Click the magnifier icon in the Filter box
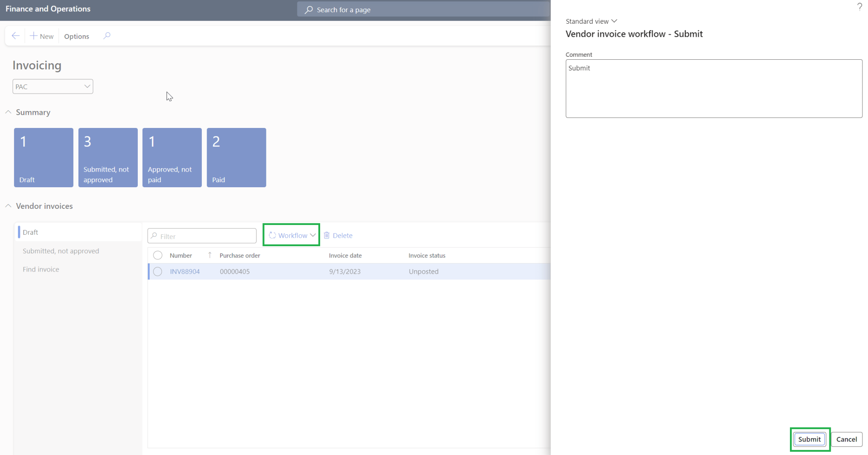868x455 pixels. pos(155,236)
